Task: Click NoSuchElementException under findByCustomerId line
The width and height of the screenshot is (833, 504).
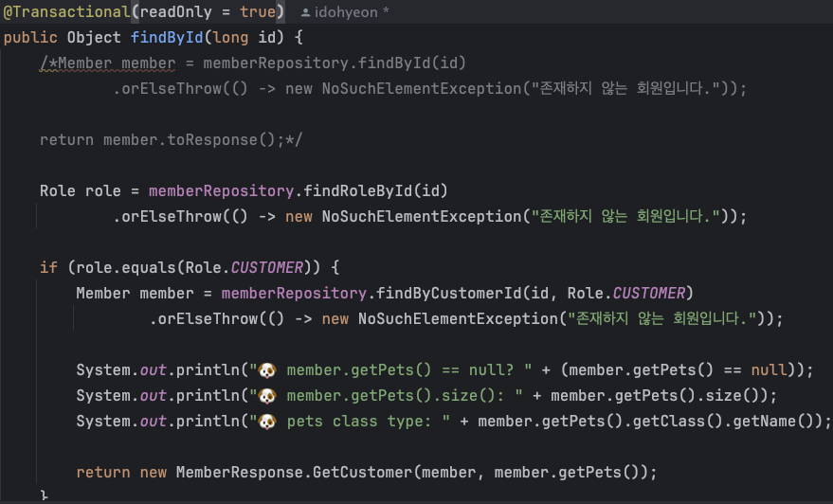Action: (x=458, y=318)
